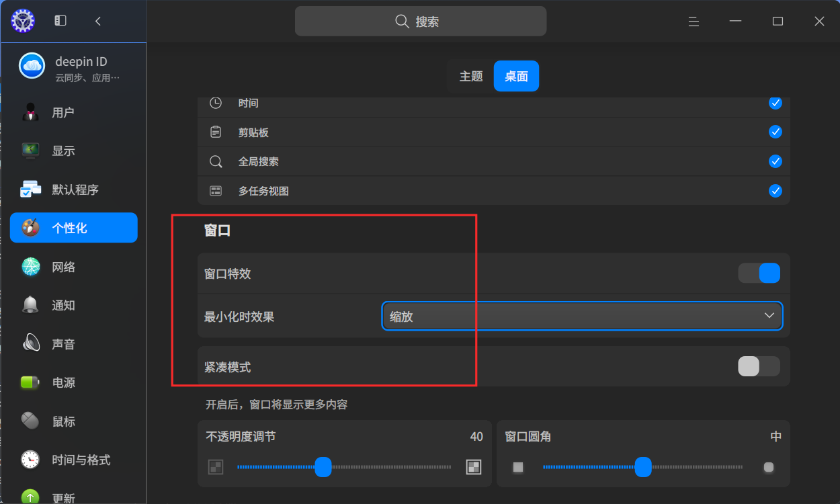Uncheck the 时间 plugin checkbox

[775, 103]
